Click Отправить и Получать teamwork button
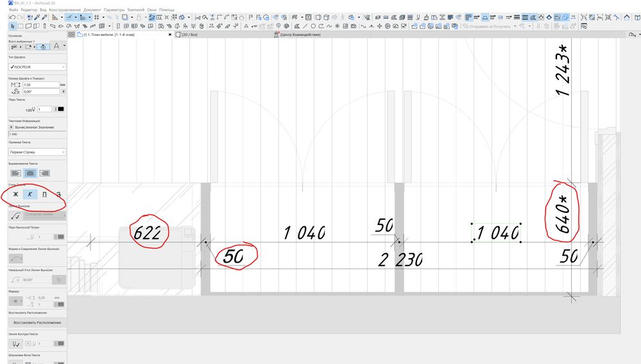The image size is (641, 364). coord(486,26)
